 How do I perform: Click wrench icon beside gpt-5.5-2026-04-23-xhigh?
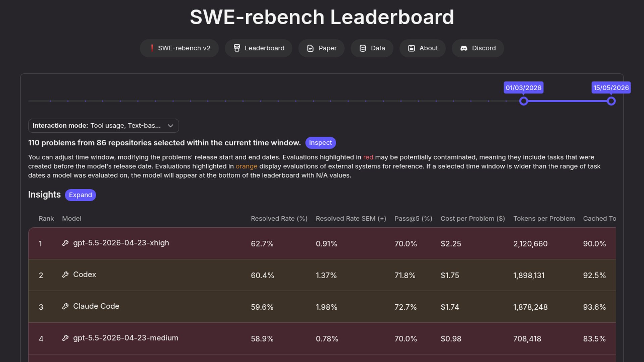point(65,243)
